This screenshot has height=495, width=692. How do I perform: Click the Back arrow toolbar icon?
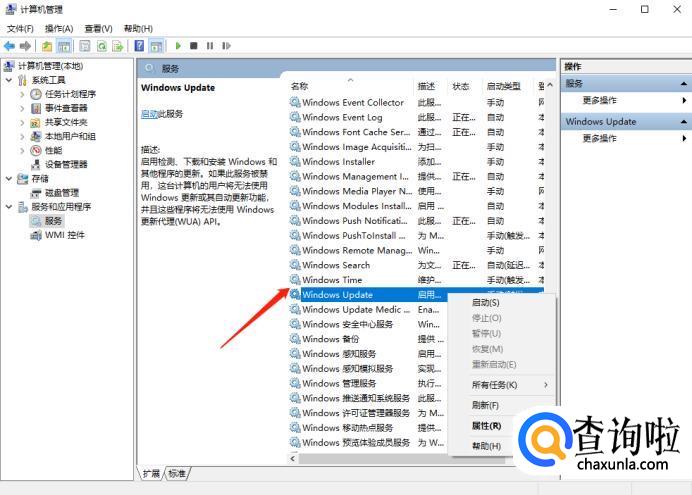pyautogui.click(x=9, y=46)
